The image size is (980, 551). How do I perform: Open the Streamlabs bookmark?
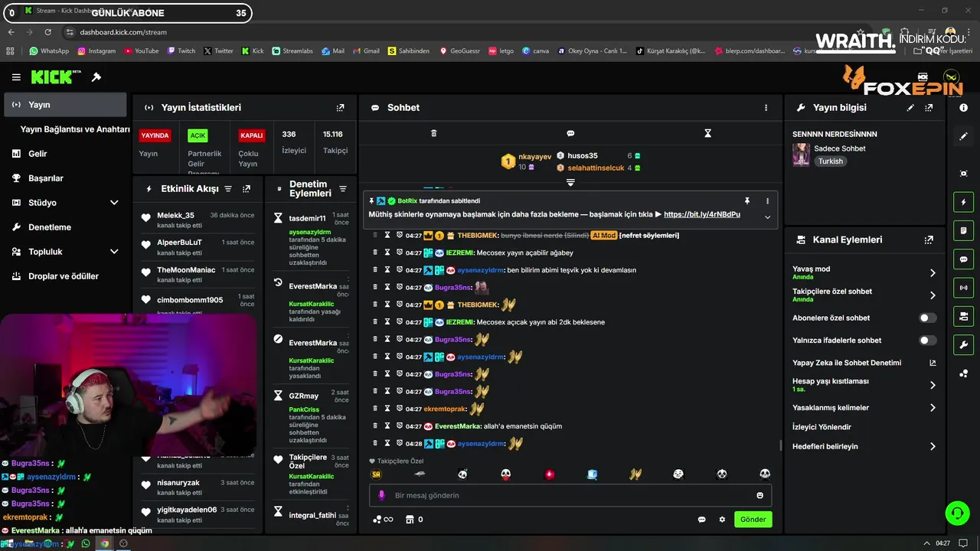292,51
